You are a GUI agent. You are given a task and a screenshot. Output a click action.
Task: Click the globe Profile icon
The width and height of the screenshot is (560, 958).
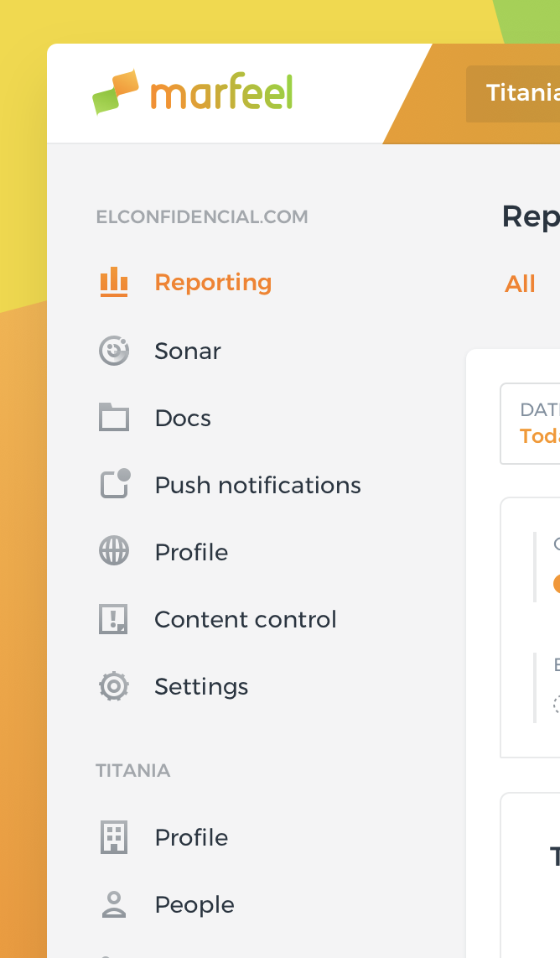point(114,552)
